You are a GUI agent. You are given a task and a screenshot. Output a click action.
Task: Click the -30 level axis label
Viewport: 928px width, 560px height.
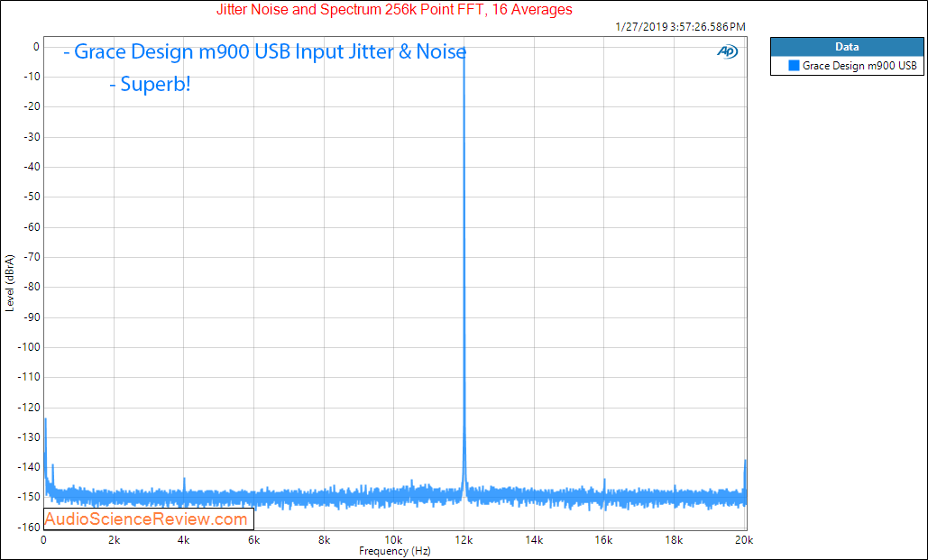[x=32, y=137]
